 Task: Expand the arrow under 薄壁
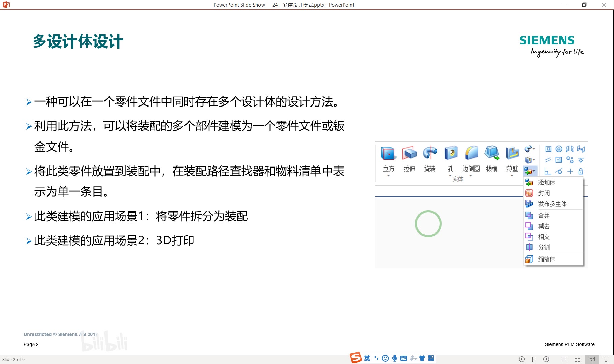click(x=512, y=176)
